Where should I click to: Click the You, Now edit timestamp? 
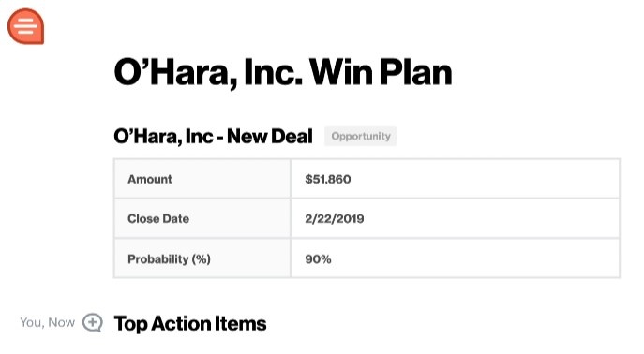(x=47, y=322)
